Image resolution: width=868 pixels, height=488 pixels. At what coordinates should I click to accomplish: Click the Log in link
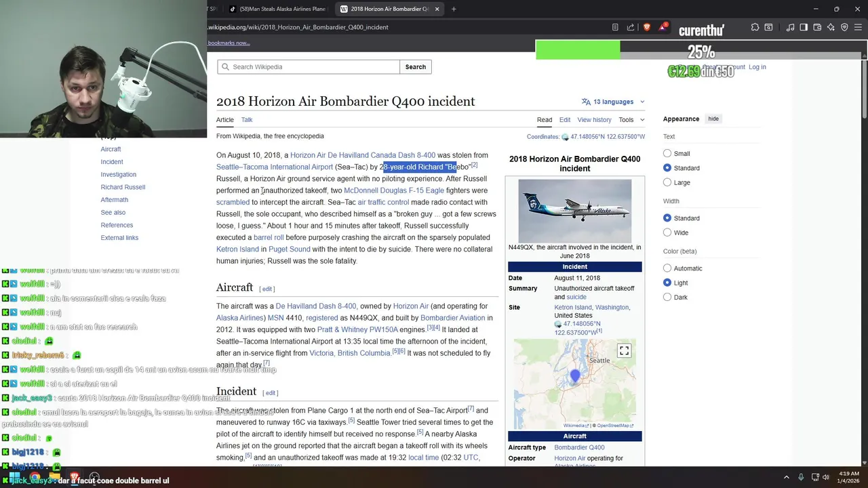point(757,67)
